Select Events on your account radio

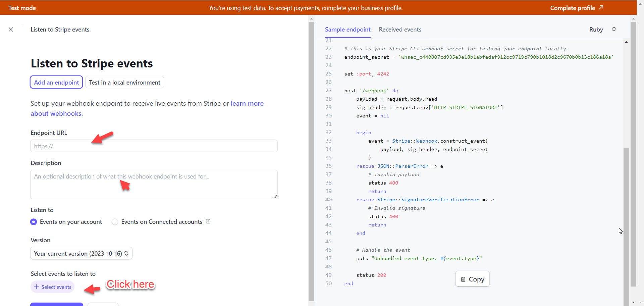(x=34, y=222)
